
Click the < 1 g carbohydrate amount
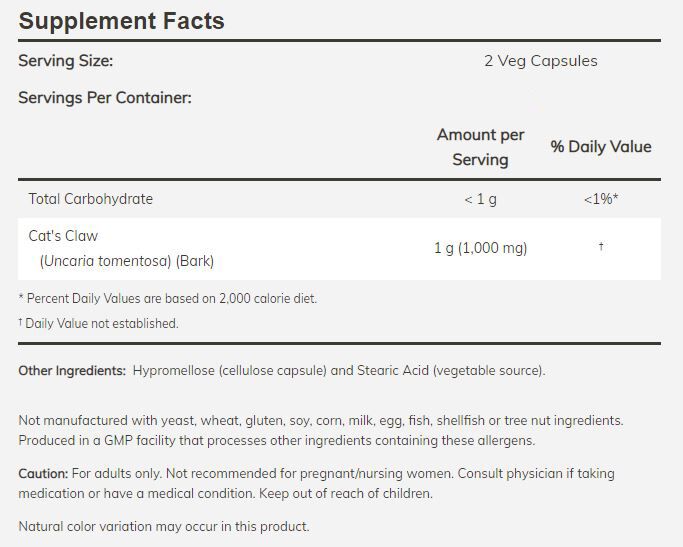tap(480, 199)
